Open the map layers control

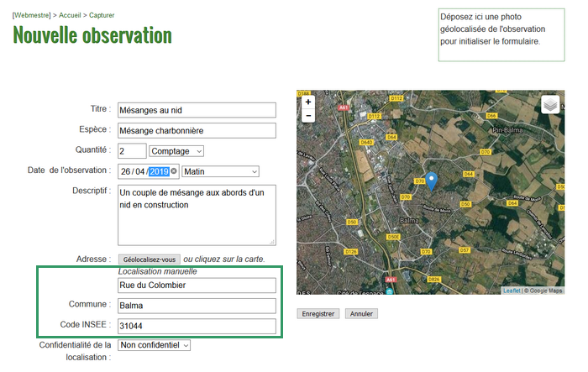[549, 105]
